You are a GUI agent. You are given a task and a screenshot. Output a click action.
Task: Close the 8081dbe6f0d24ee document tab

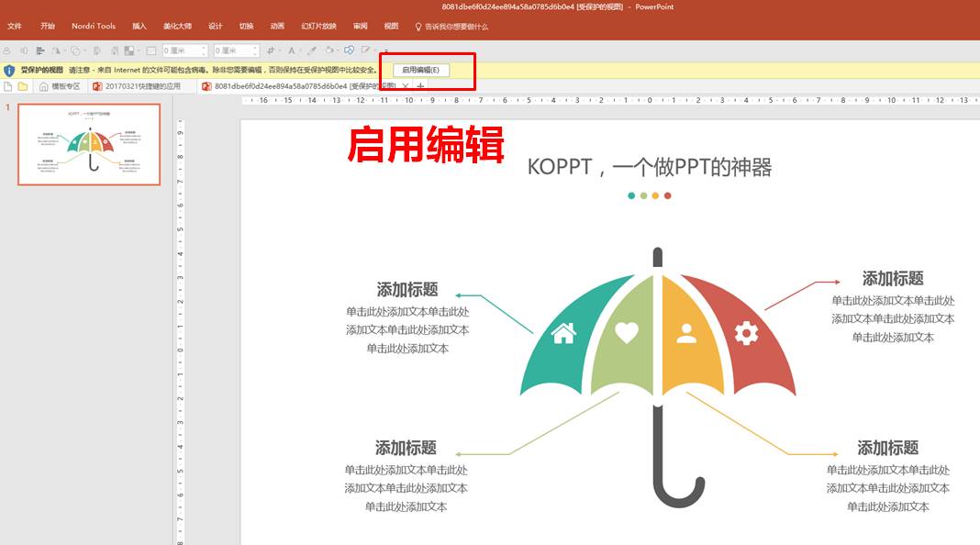(405, 86)
